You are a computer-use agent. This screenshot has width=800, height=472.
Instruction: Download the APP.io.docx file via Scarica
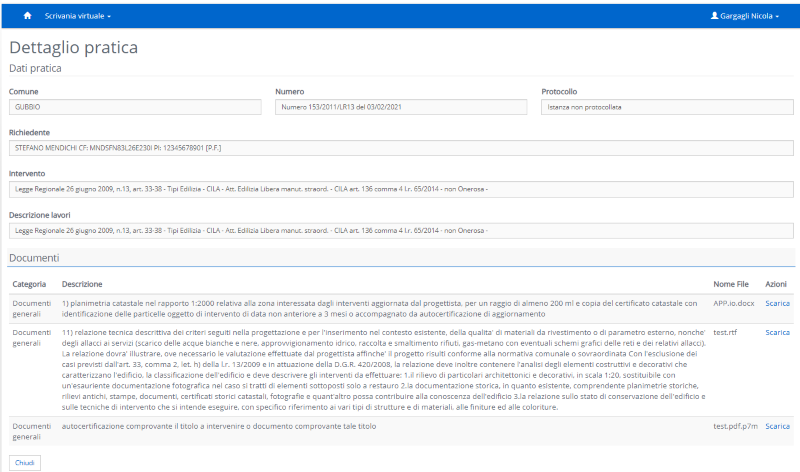(777, 303)
